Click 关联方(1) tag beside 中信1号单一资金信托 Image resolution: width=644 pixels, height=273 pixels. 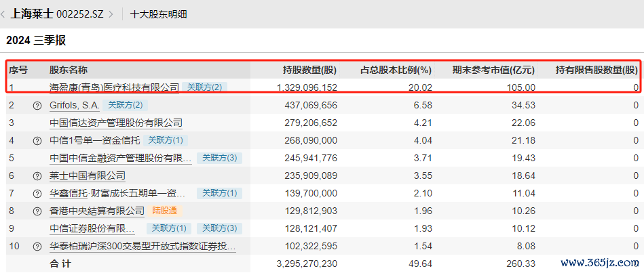point(166,141)
